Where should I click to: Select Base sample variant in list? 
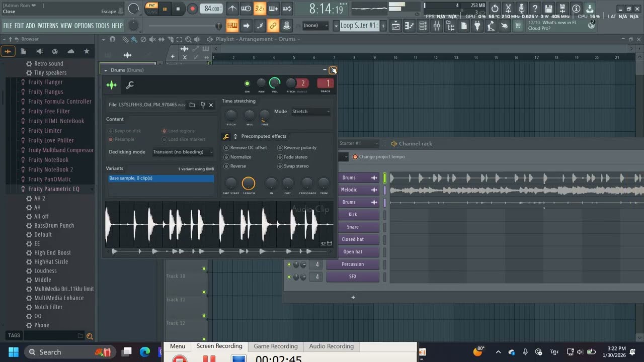point(161,178)
